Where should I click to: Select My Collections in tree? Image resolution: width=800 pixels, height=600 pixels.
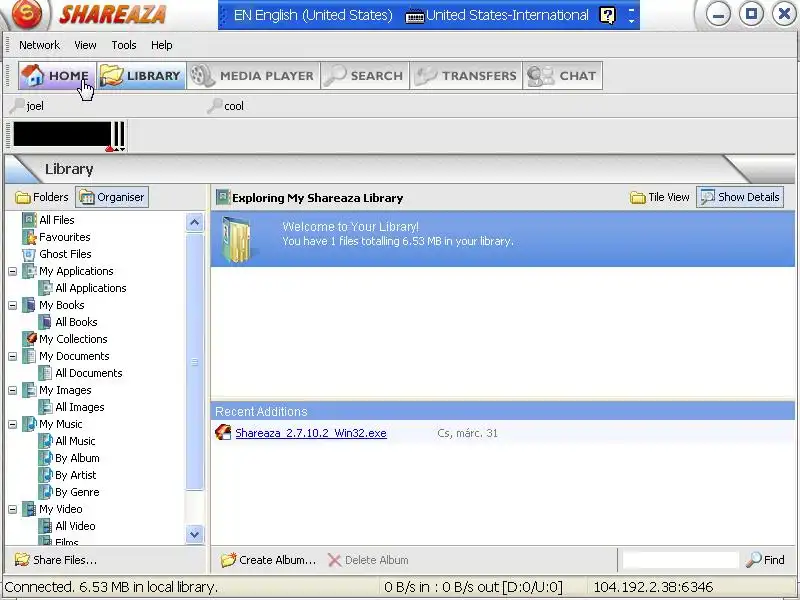pos(73,339)
